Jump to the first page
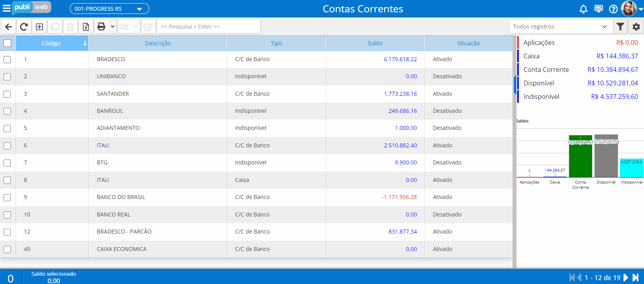This screenshot has width=644, height=284. click(x=572, y=278)
